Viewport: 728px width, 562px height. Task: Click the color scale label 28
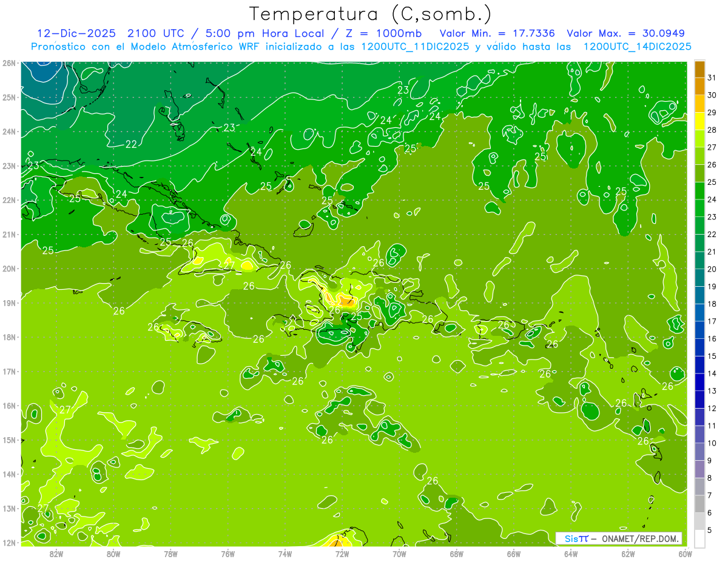click(712, 130)
